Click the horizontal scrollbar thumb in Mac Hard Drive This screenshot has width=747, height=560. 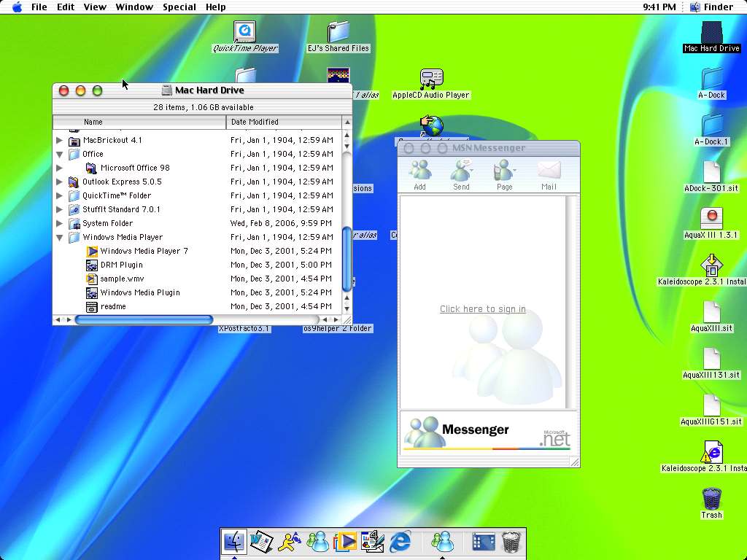[x=144, y=319]
